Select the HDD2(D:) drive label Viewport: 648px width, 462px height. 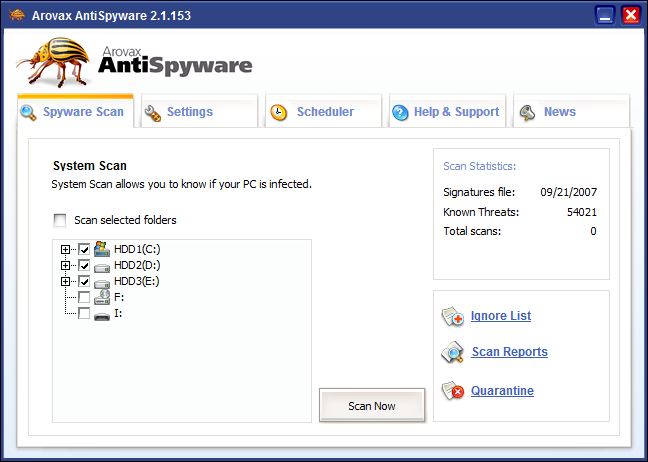pyautogui.click(x=137, y=265)
